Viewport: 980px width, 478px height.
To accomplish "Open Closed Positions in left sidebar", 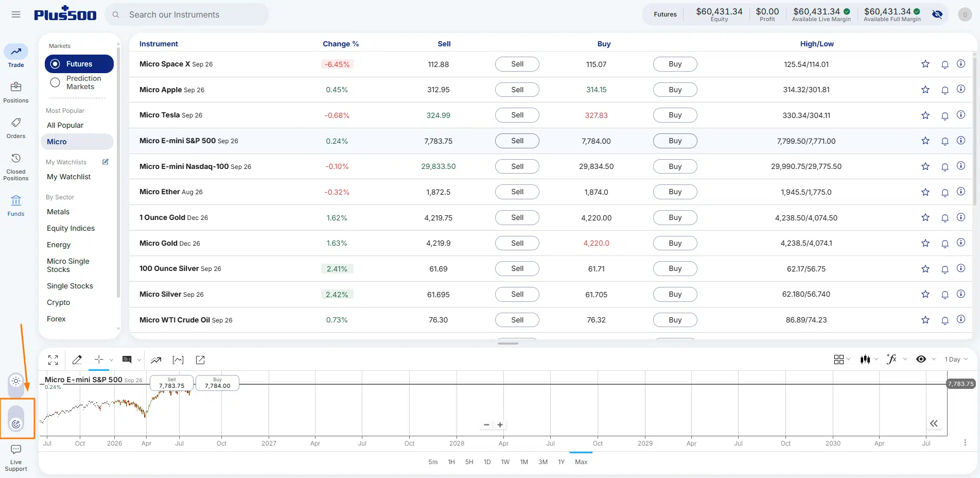I will pyautogui.click(x=16, y=167).
